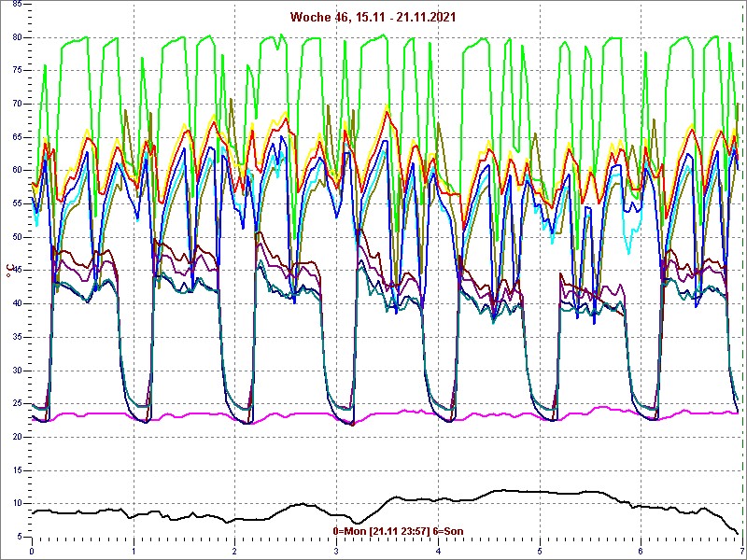Click the day-axis tick label "0"
This screenshot has height=560, width=747.
tap(32, 552)
